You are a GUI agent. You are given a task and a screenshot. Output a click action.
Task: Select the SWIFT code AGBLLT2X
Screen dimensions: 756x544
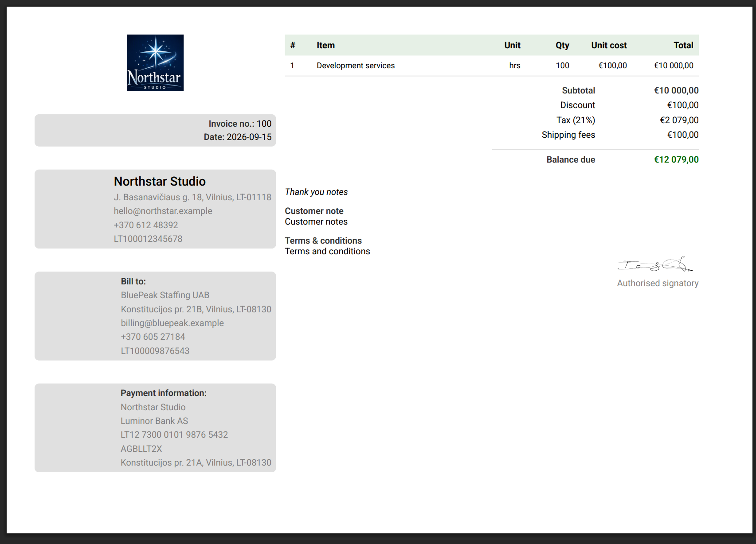click(141, 449)
